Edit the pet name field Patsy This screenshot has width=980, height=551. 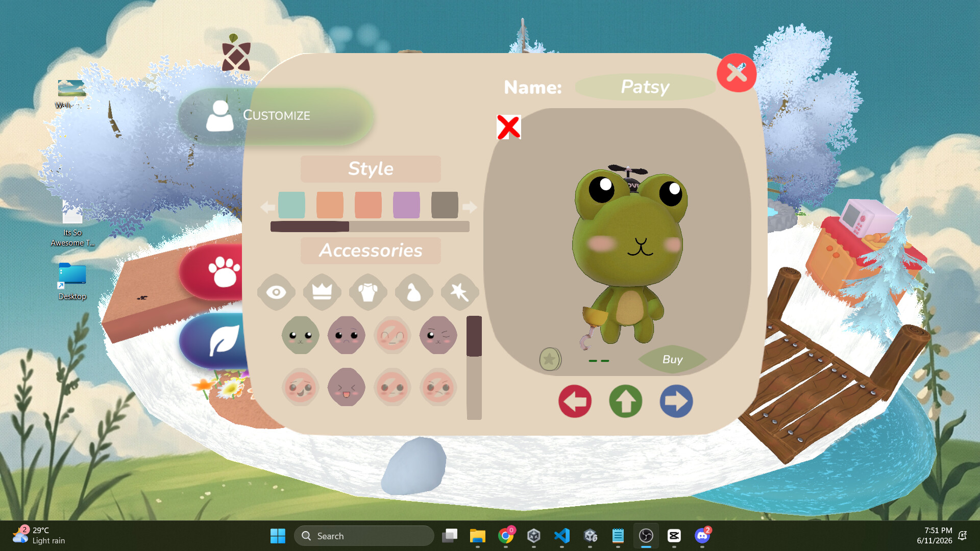[645, 87]
